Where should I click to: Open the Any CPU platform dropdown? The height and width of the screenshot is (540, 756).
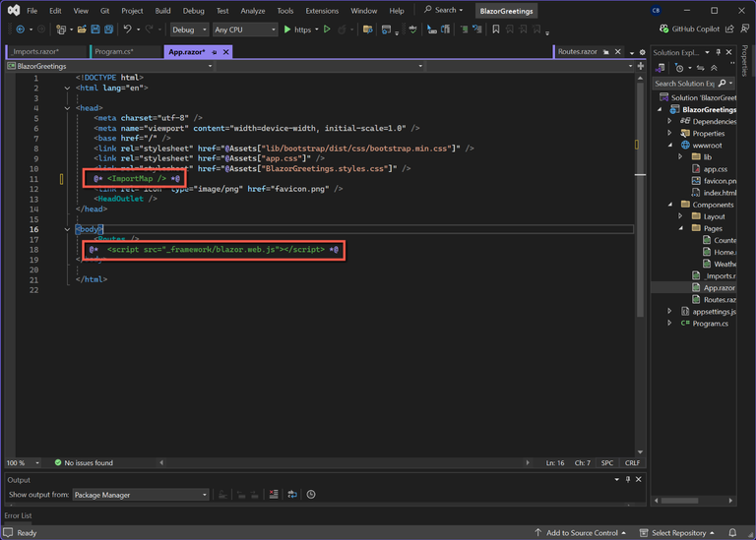[x=245, y=30]
